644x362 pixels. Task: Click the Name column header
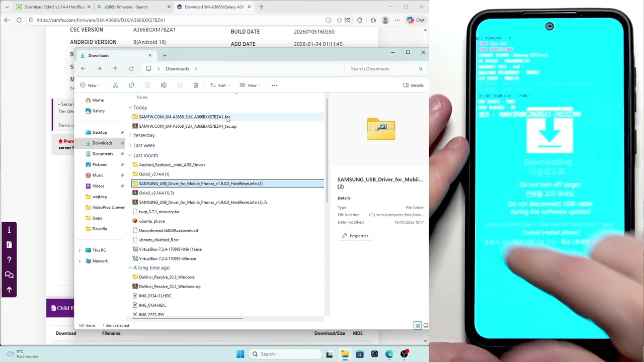[x=142, y=97]
